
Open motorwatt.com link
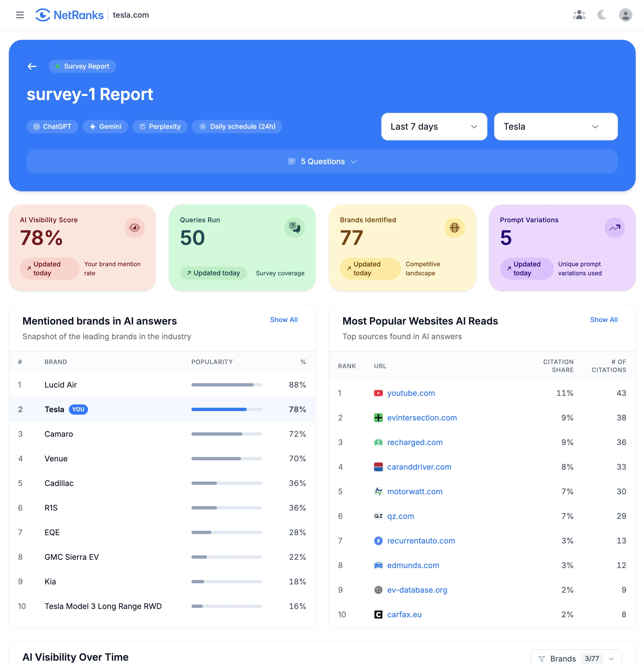point(415,492)
